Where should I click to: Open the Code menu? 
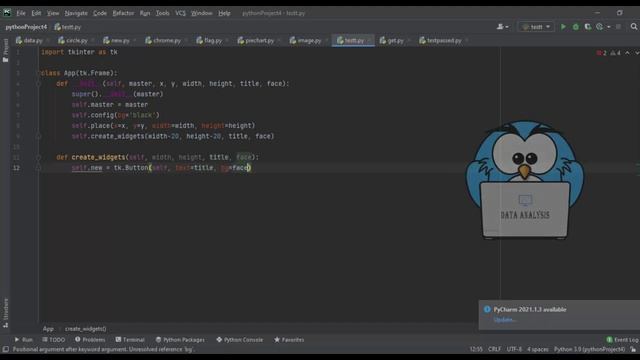point(100,13)
